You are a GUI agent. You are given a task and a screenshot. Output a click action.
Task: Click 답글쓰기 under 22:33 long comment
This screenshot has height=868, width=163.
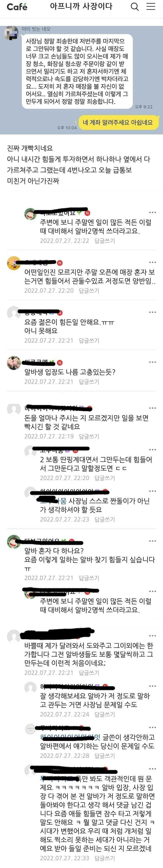pos(105,858)
